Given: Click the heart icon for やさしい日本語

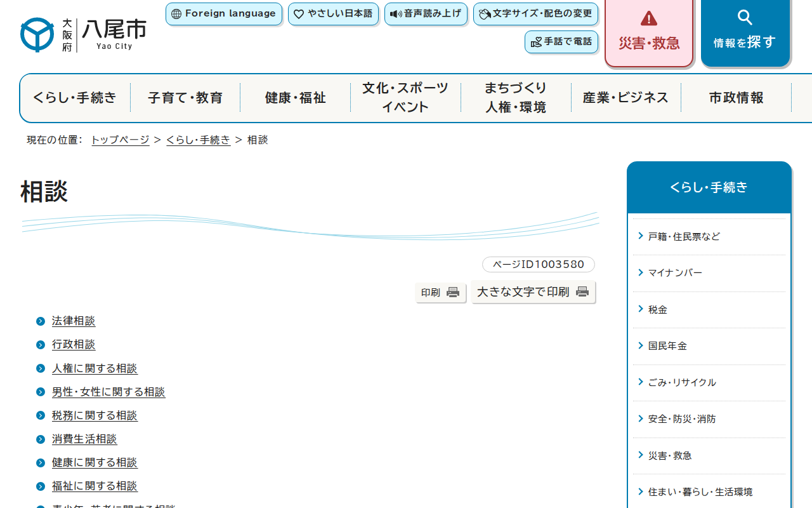Looking at the screenshot, I should coord(299,14).
